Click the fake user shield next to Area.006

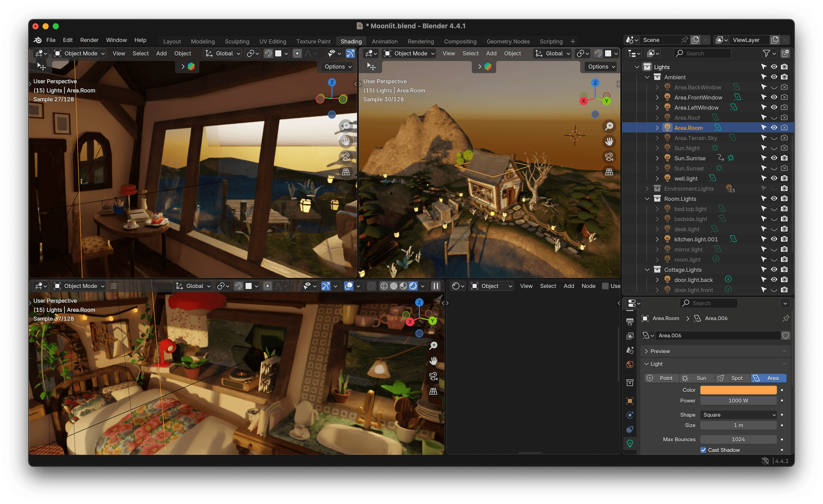click(x=785, y=336)
